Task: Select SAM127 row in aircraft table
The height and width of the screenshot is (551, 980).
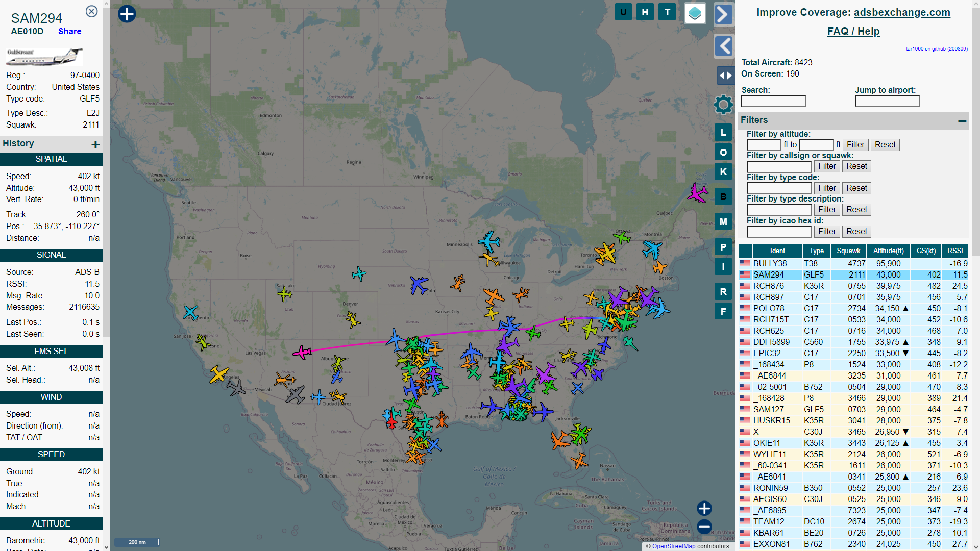Action: pyautogui.click(x=853, y=410)
